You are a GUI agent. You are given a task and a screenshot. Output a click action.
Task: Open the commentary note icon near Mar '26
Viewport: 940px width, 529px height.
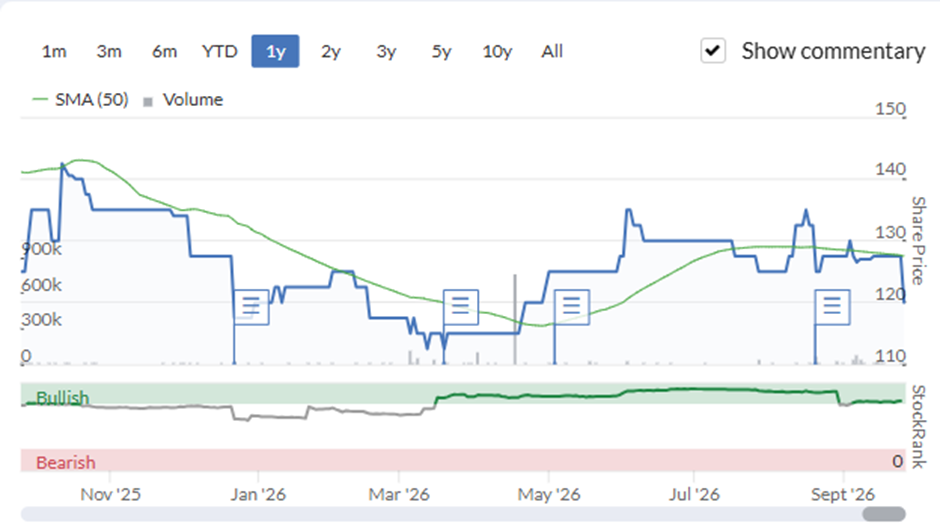point(460,307)
